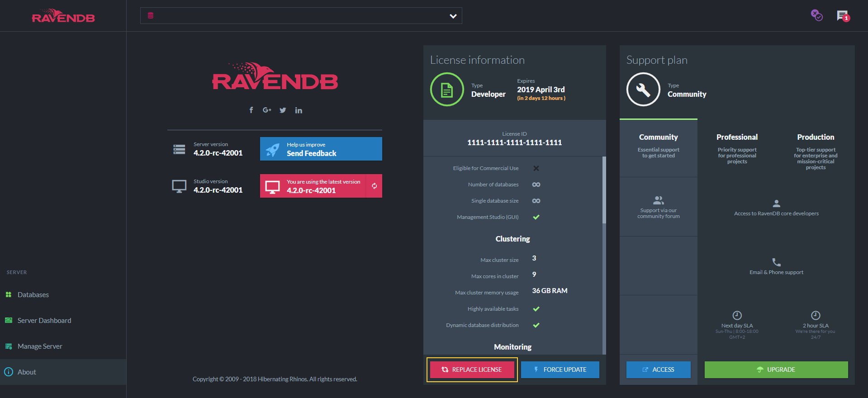Screen dimensions: 868x398
Task: Open the database selector dropdown
Action: pos(301,16)
